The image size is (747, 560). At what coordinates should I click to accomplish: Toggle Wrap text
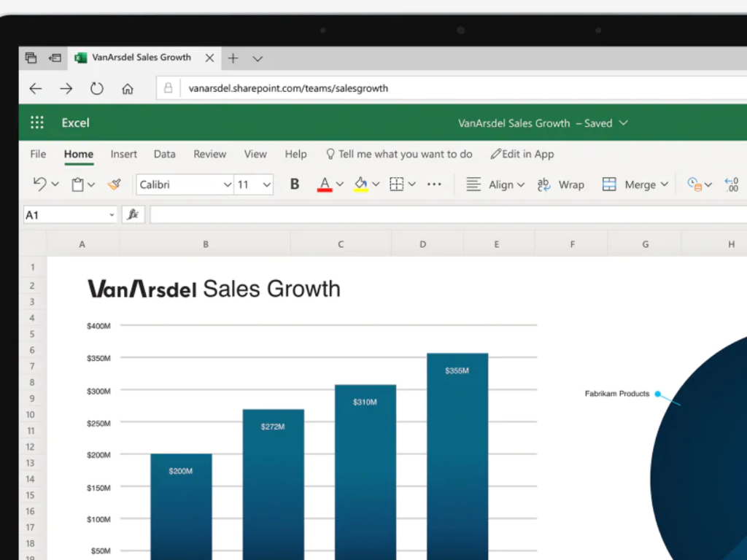561,184
